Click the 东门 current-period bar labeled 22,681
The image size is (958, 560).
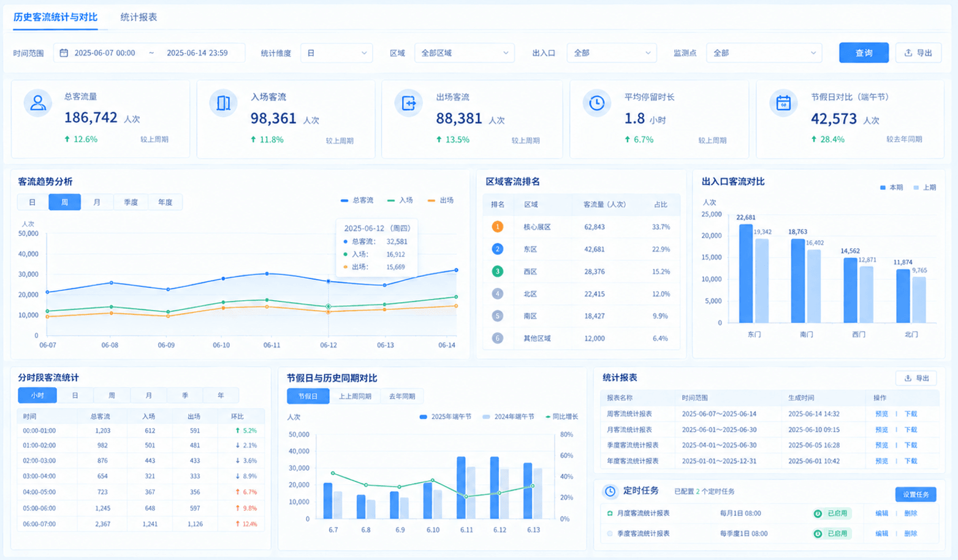click(746, 273)
